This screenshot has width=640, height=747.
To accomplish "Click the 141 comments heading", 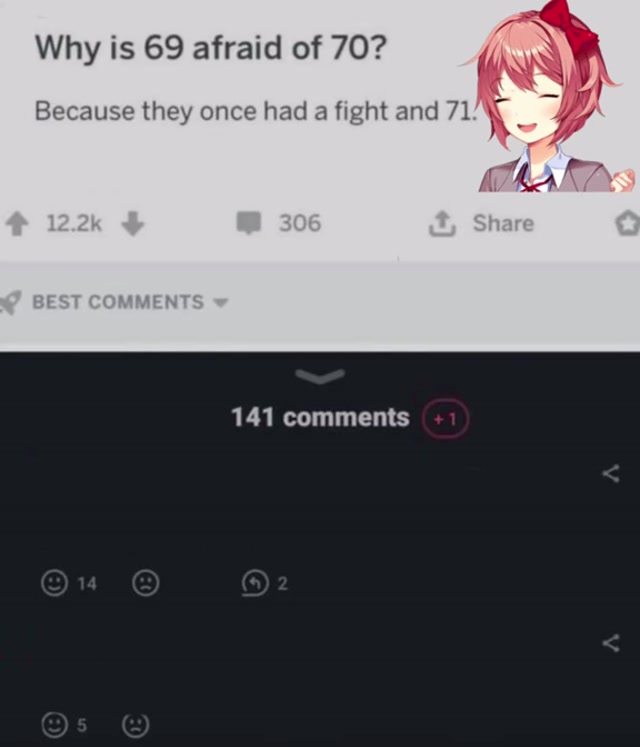I will [x=320, y=417].
